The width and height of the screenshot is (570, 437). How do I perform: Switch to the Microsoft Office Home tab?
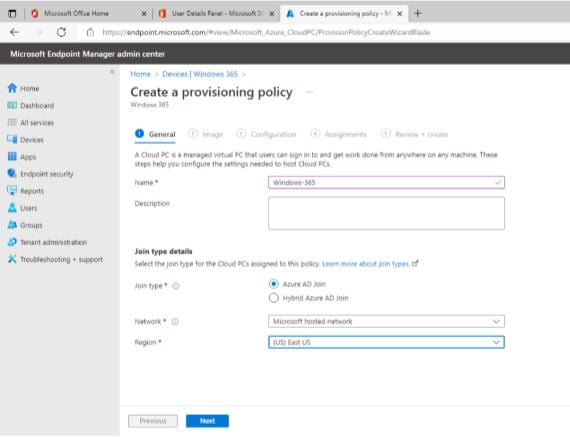(76, 13)
